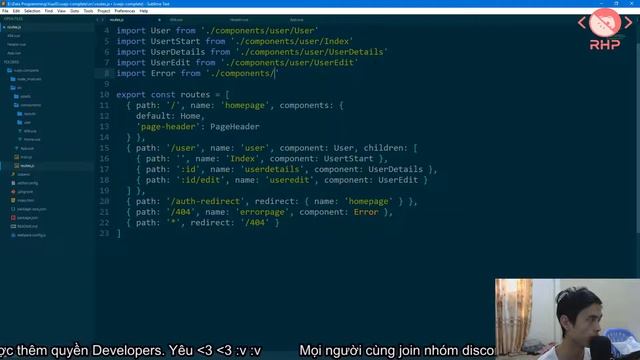
Task: Click the text './components/user/UserDetails'
Action: click(311, 52)
